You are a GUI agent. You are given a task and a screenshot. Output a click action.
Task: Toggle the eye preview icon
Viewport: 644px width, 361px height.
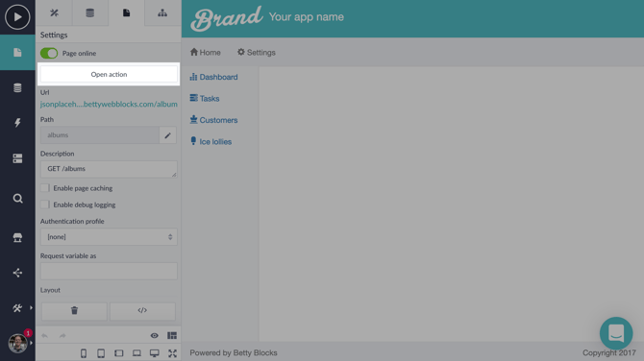pyautogui.click(x=155, y=336)
